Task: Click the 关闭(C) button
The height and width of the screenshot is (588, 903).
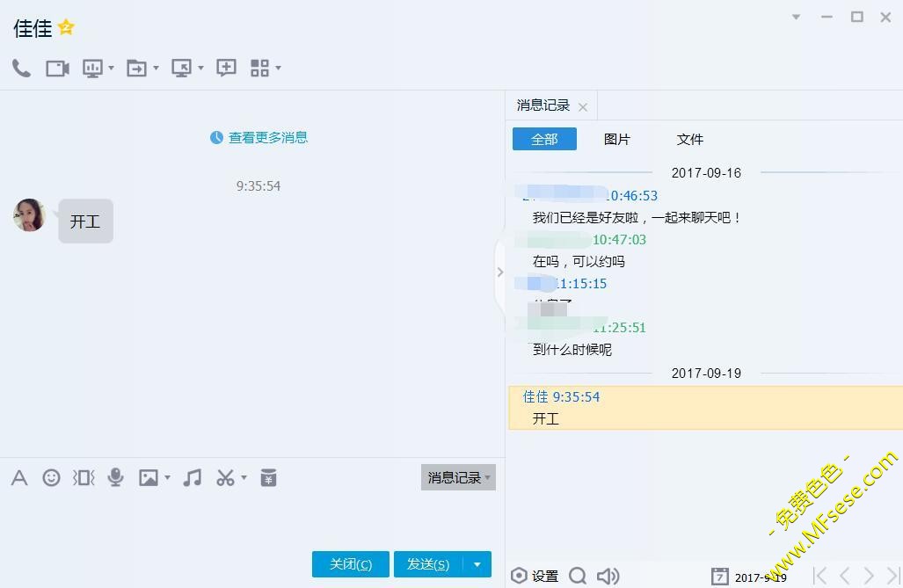Action: [x=351, y=563]
